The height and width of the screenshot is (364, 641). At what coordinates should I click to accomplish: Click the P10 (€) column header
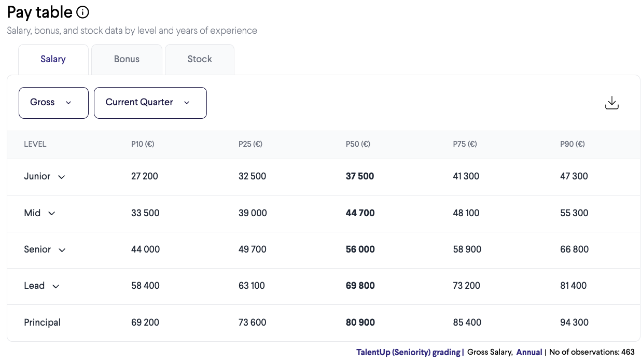[143, 144]
